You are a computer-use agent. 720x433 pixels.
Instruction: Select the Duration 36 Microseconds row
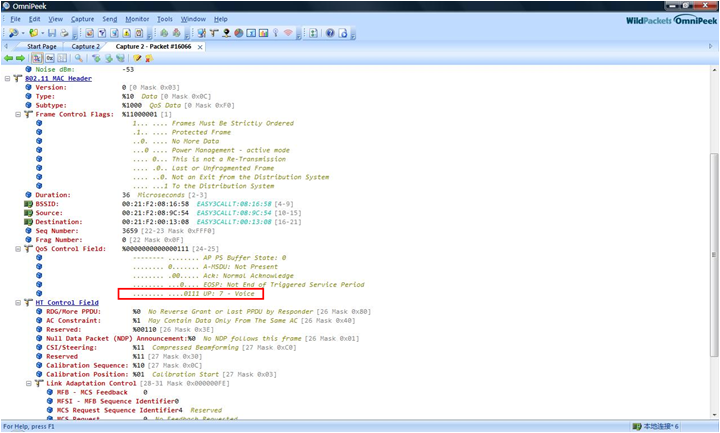tap(116, 195)
